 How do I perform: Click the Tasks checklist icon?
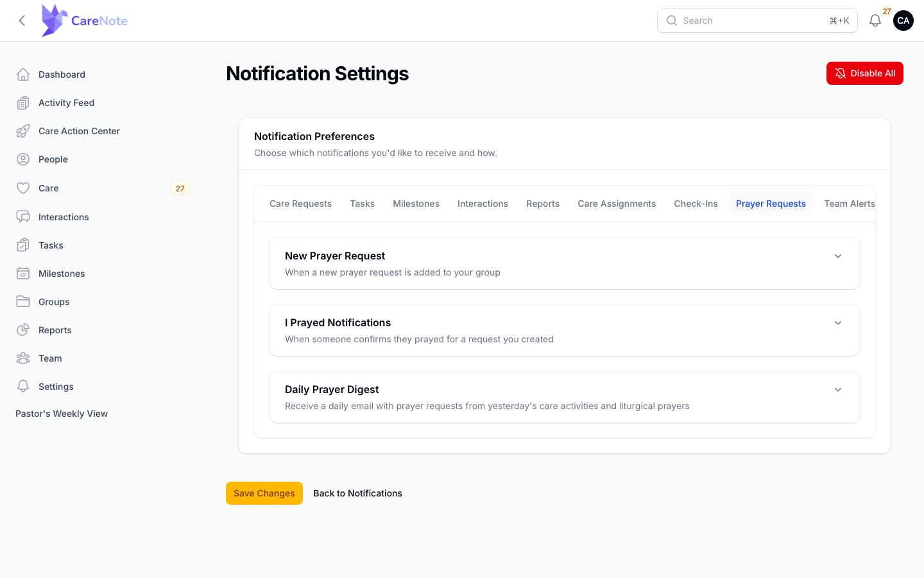click(23, 245)
